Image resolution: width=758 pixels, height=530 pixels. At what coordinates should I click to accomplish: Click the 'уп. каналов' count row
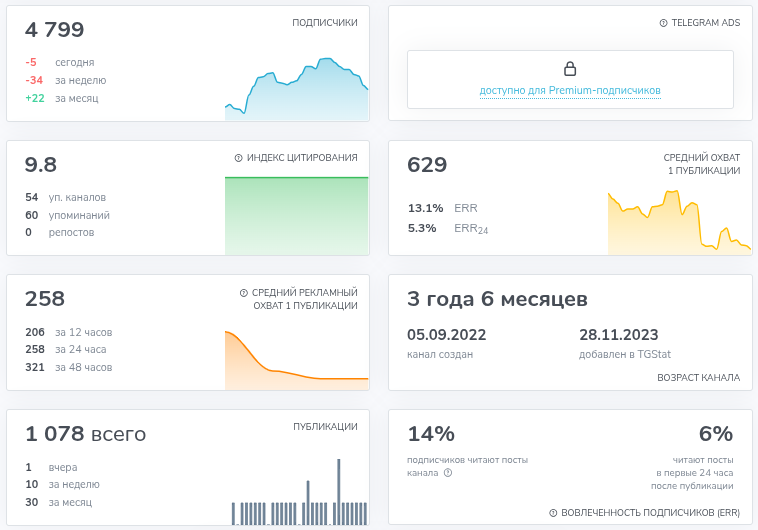click(x=65, y=197)
